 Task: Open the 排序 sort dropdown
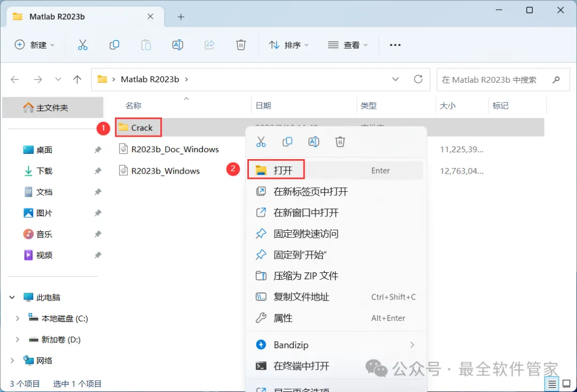[x=289, y=45]
